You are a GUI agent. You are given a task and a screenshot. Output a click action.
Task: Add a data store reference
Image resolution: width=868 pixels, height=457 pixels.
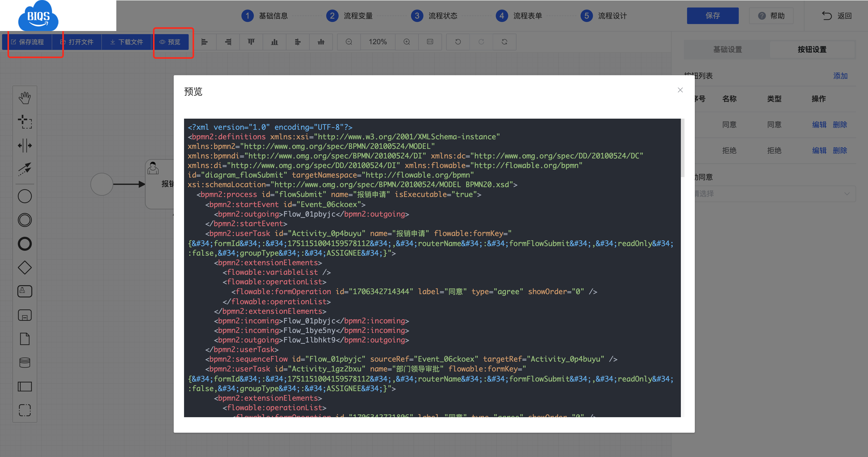25,363
